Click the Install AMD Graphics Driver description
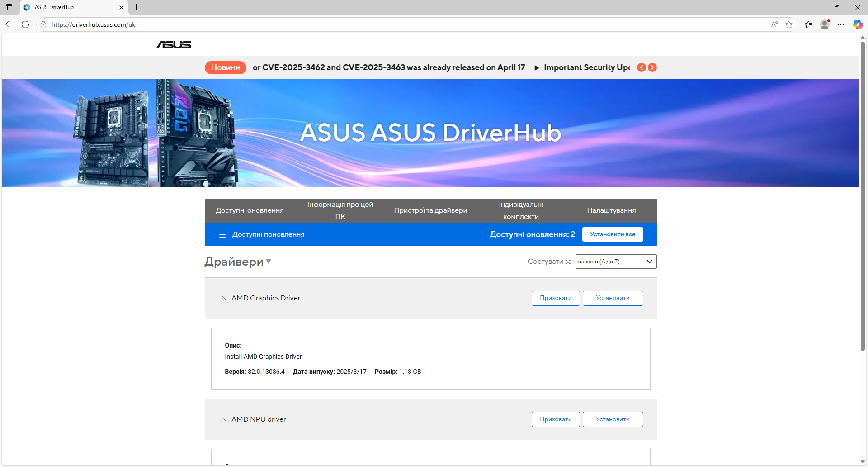This screenshot has height=467, width=868. (x=264, y=357)
